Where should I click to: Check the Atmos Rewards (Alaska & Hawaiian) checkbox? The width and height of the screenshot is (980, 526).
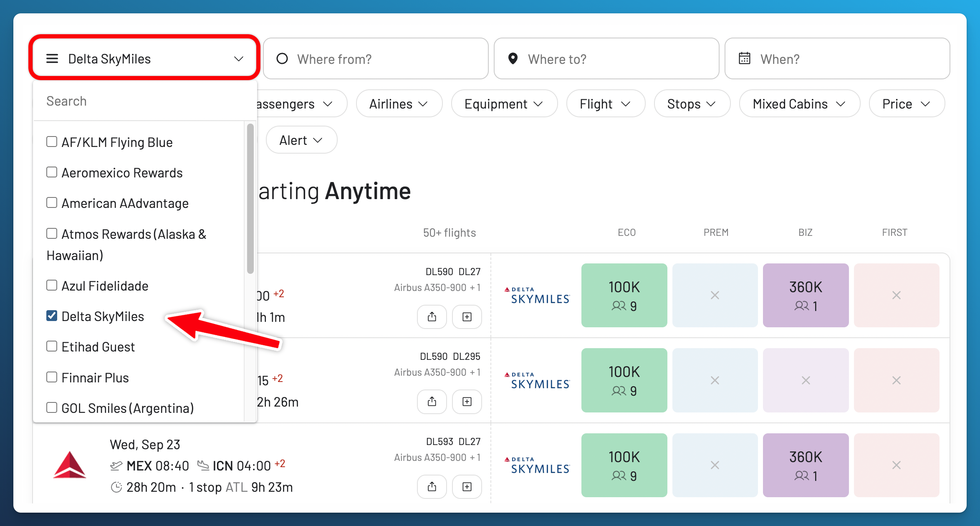[x=52, y=233]
